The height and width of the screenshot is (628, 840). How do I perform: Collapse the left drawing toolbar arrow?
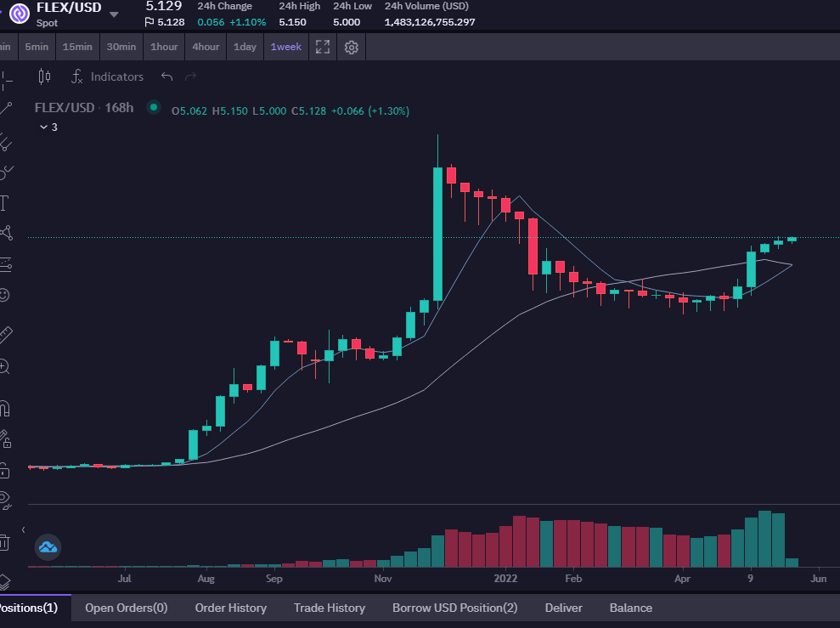coord(23,530)
